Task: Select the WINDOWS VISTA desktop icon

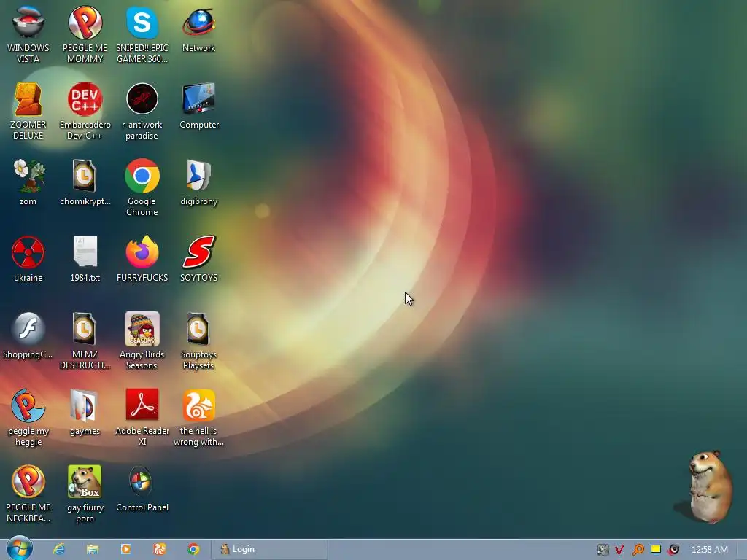Action: coord(28,35)
